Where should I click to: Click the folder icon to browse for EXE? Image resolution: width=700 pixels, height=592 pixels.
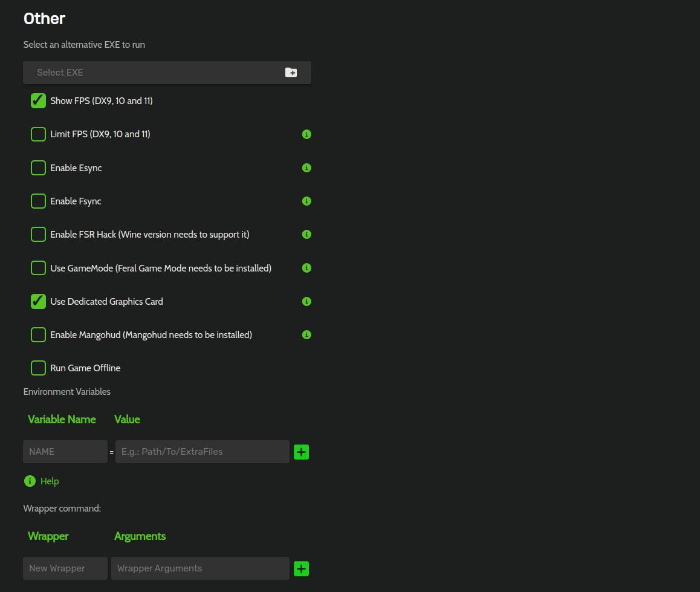click(291, 73)
